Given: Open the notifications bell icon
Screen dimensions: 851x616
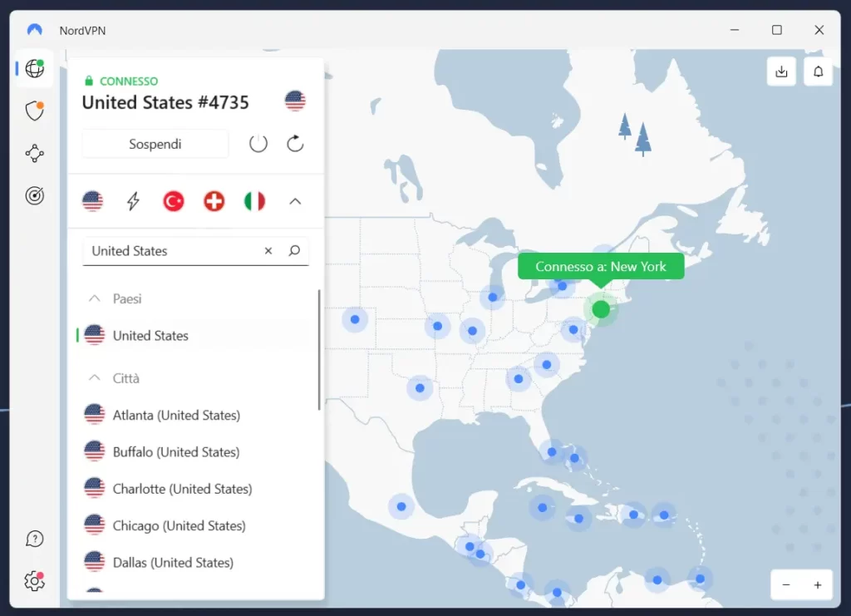Looking at the screenshot, I should 819,71.
